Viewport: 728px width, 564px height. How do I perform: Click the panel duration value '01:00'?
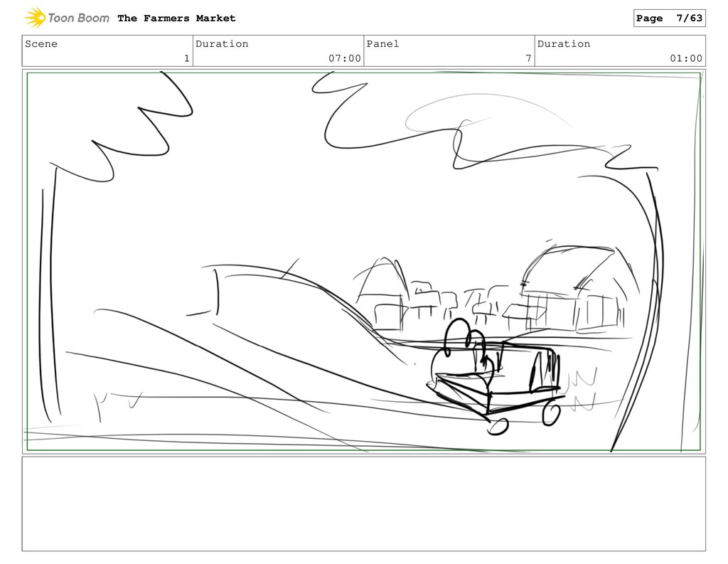(x=686, y=58)
